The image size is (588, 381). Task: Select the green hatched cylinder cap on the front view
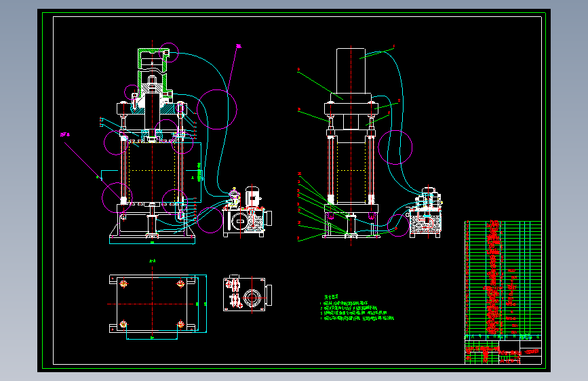[x=153, y=59]
